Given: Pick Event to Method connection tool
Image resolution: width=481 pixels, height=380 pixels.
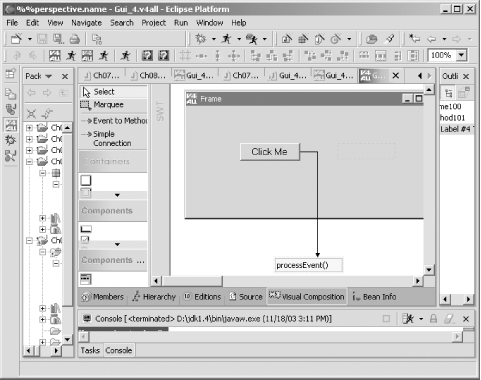Looking at the screenshot, I should (114, 121).
